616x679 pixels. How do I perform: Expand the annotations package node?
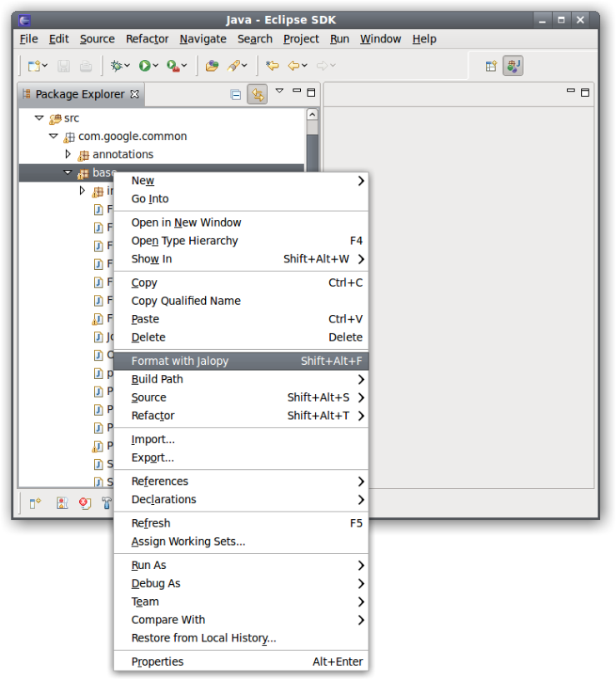(68, 154)
